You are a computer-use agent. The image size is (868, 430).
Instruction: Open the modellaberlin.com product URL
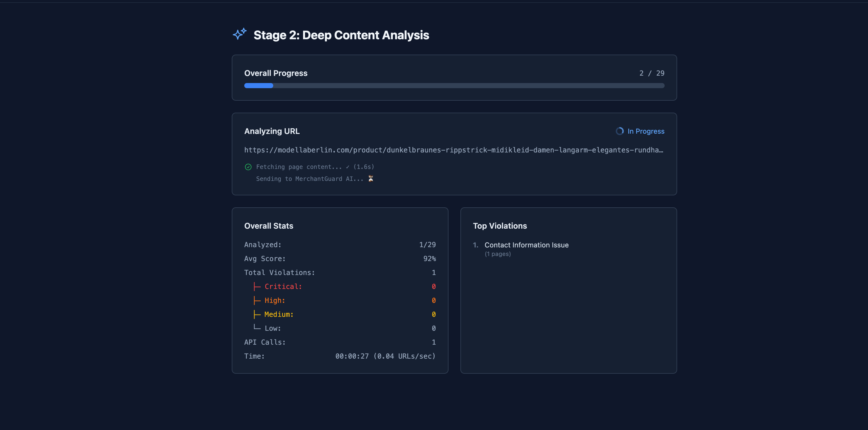point(454,150)
